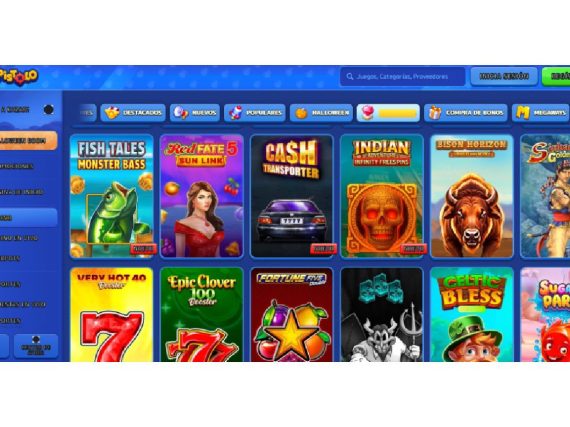Open the Megaways category
570x427 pixels.
point(541,113)
